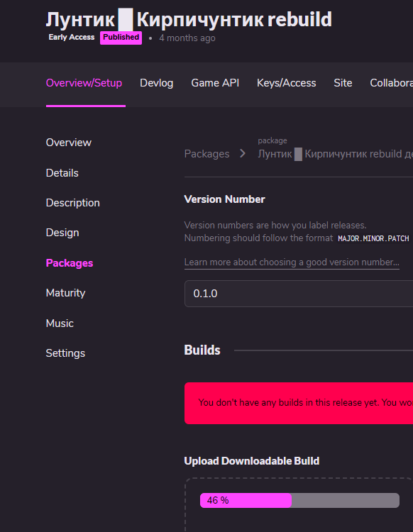Click the game title heading
The width and height of the screenshot is (413, 532).
pyautogui.click(x=189, y=20)
